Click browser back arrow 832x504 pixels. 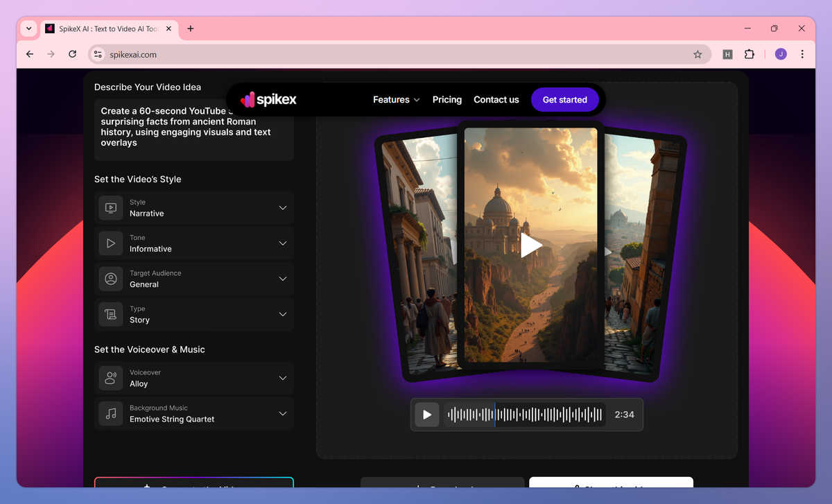point(30,54)
